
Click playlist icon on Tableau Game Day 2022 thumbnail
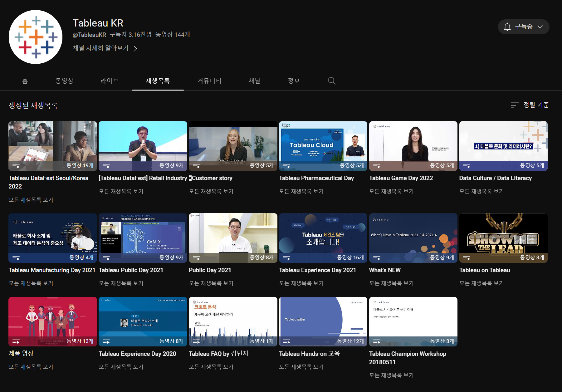coord(377,166)
